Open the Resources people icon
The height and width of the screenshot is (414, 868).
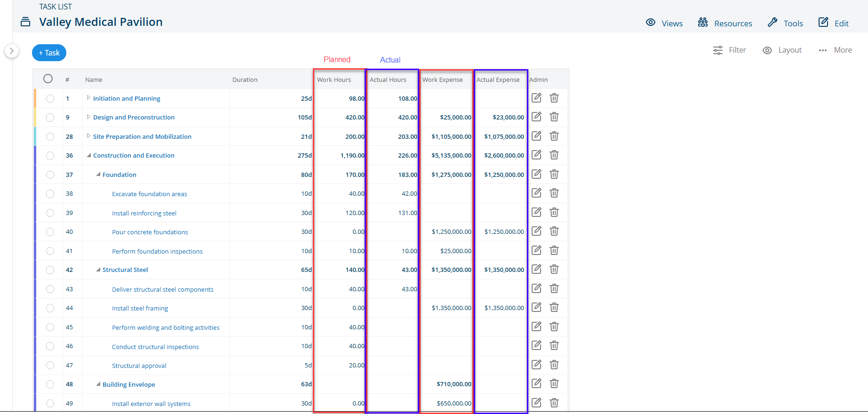point(703,23)
